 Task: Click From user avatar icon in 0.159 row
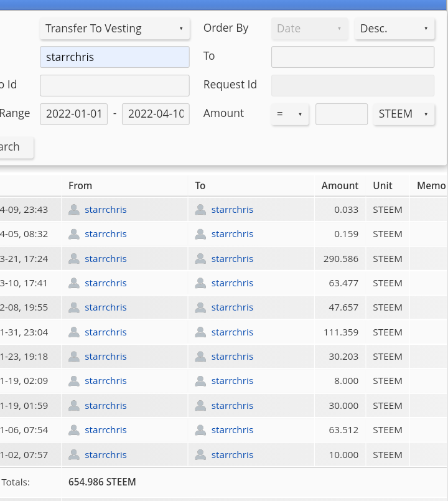point(74,234)
